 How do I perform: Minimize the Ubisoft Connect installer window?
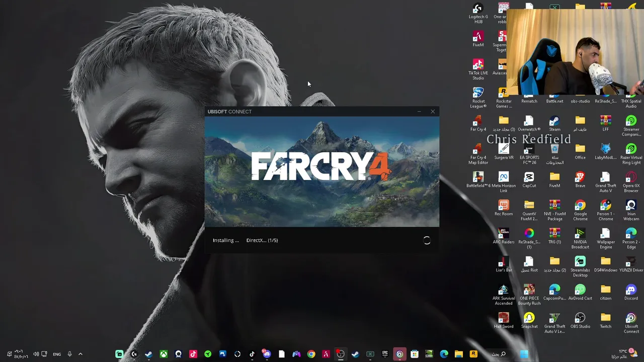(x=419, y=112)
